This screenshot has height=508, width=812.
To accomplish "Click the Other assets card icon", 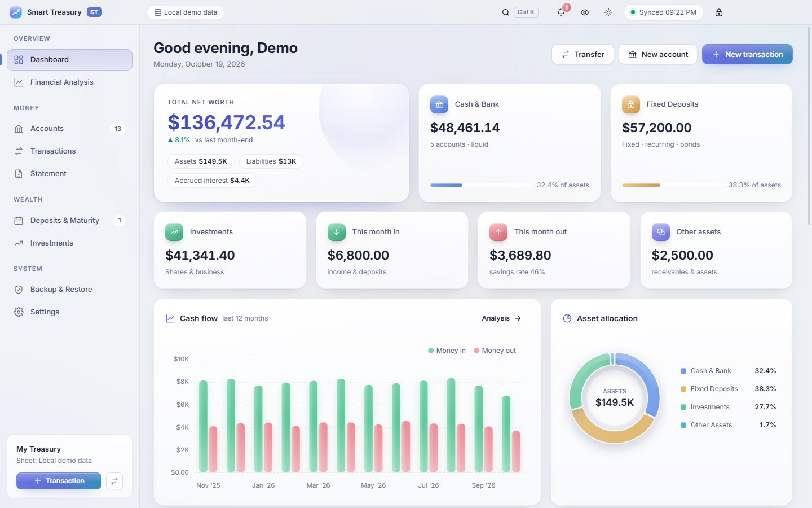I will pyautogui.click(x=661, y=232).
